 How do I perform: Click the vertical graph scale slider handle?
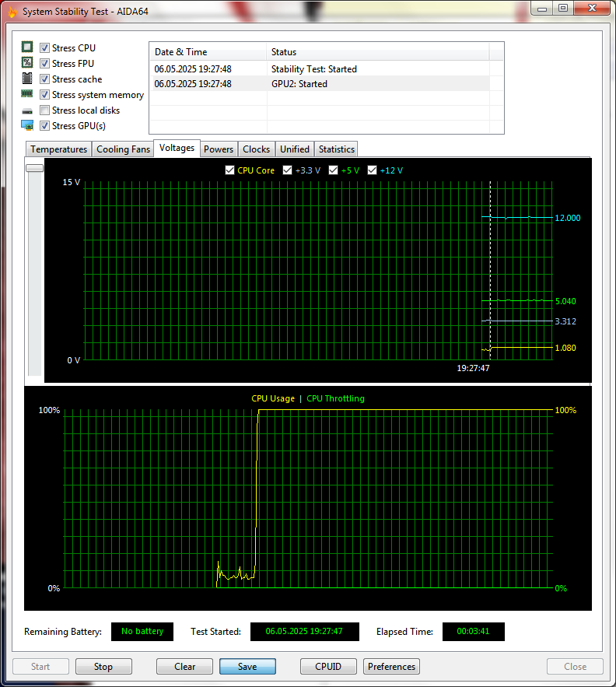point(35,168)
